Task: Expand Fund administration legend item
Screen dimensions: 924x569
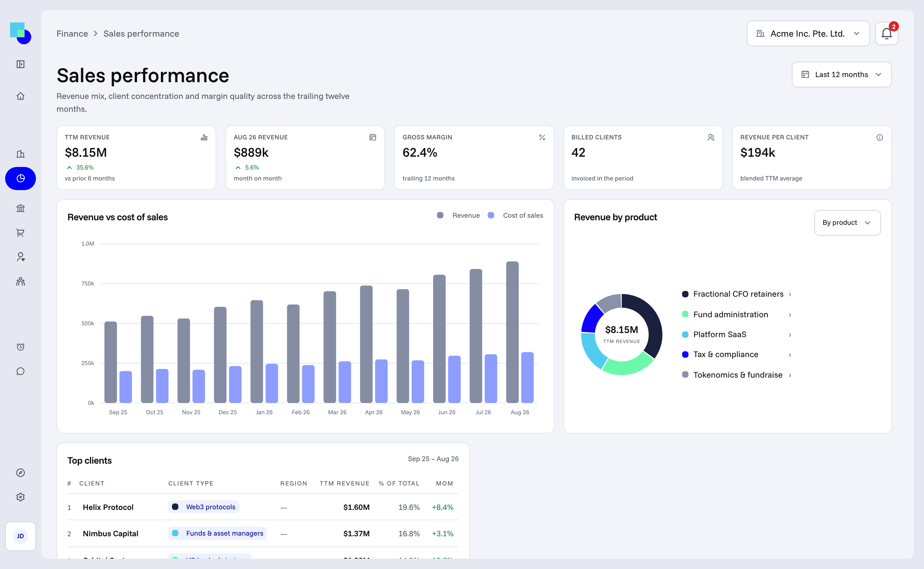Action: click(737, 315)
